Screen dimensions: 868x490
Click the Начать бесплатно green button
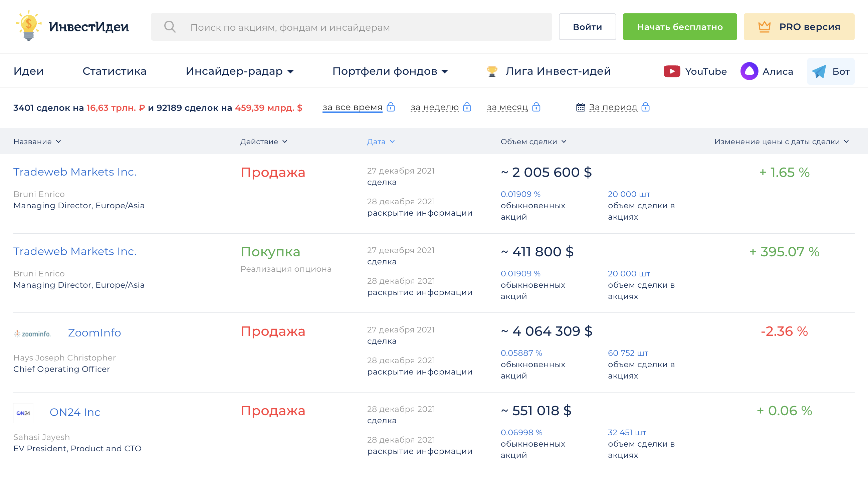pos(680,27)
